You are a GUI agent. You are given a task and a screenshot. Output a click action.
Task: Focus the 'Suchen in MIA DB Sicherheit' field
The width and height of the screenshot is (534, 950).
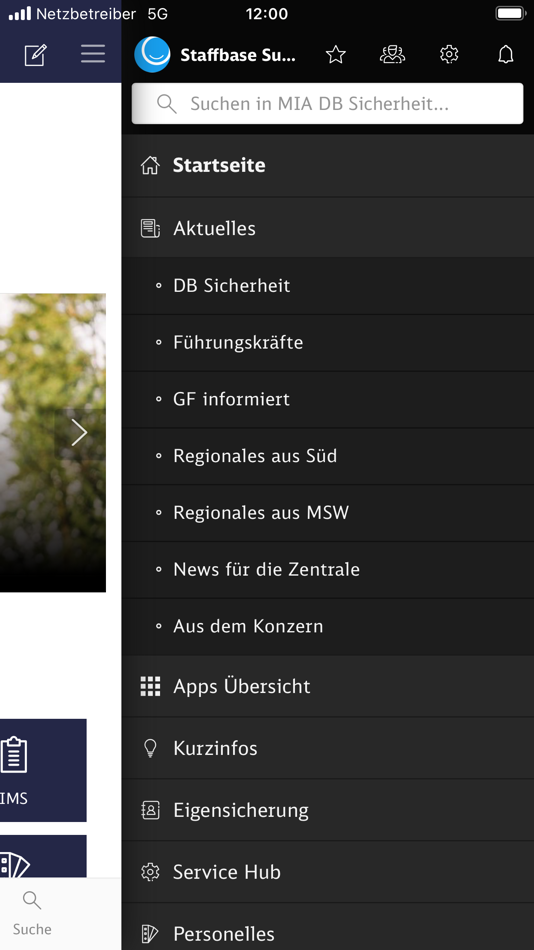coord(327,104)
